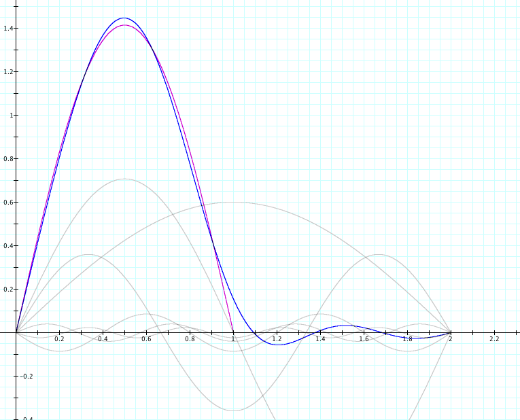Viewport: 520px width, 420px height.
Task: Click the y-axis label 0.2
Action: [8, 290]
